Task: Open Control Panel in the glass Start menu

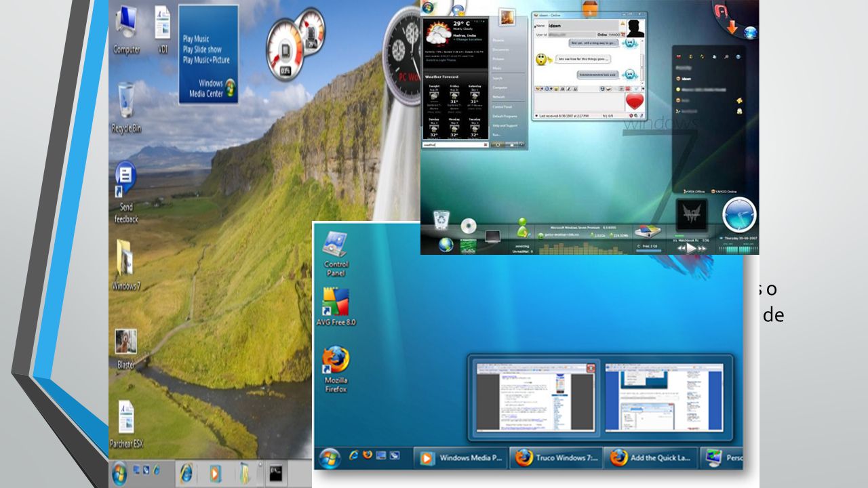Action: pyautogui.click(x=502, y=107)
